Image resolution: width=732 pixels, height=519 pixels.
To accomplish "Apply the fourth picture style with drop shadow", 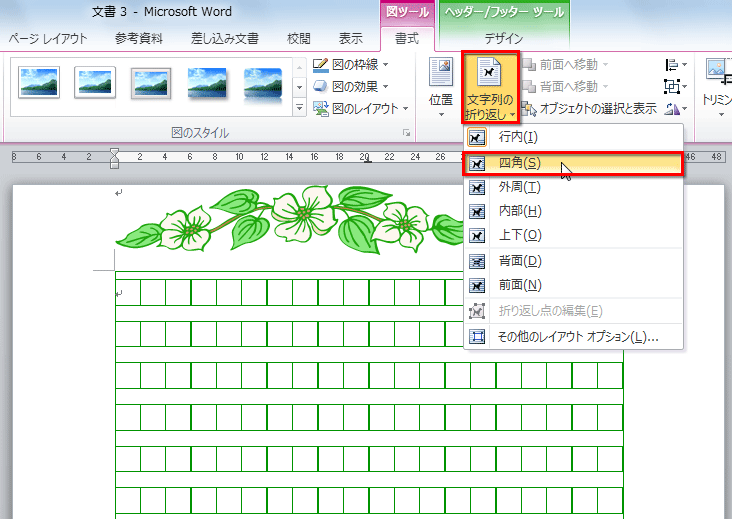I will click(x=207, y=84).
